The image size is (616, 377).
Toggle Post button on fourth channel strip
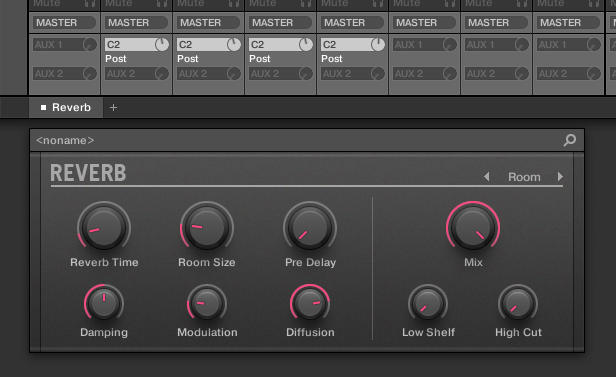click(260, 59)
